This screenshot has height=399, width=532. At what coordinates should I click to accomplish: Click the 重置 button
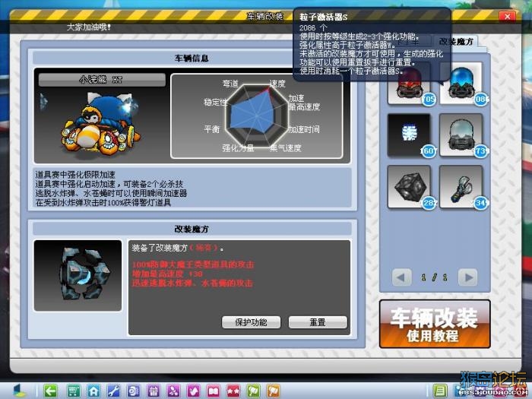[x=318, y=322]
